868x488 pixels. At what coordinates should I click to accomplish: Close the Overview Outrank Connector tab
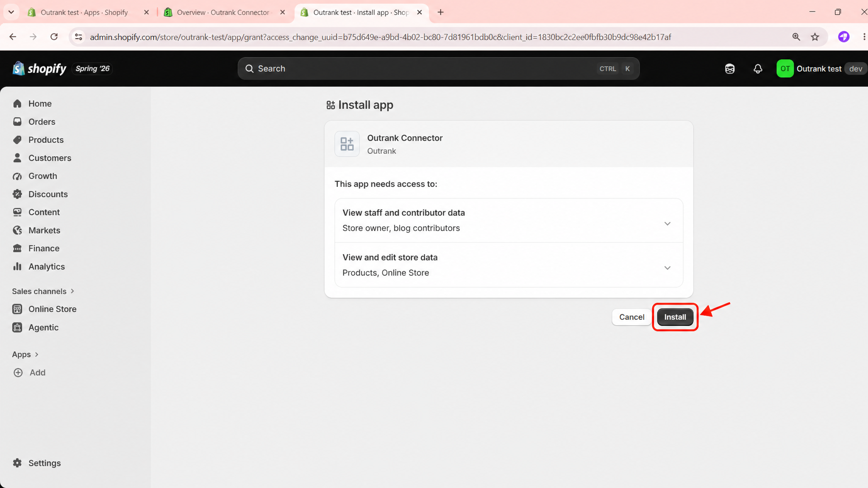tap(283, 12)
